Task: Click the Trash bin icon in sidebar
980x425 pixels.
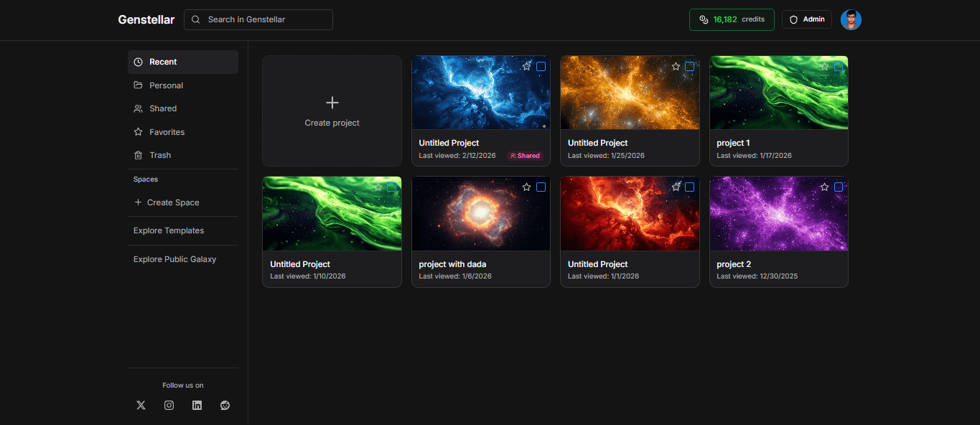Action: point(138,155)
